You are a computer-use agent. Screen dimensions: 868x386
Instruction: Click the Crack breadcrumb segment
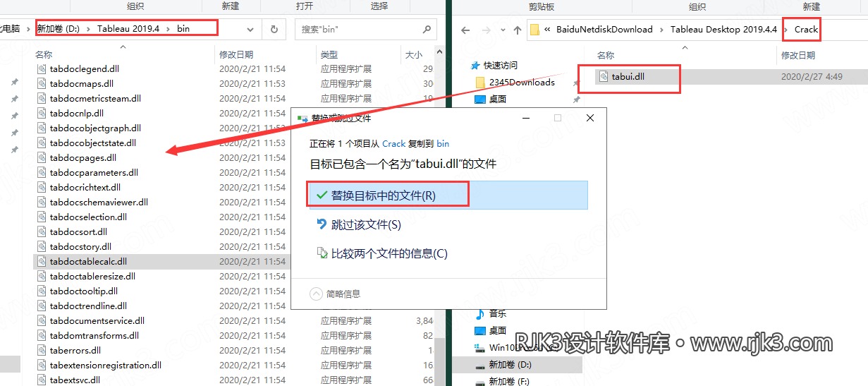coord(806,30)
